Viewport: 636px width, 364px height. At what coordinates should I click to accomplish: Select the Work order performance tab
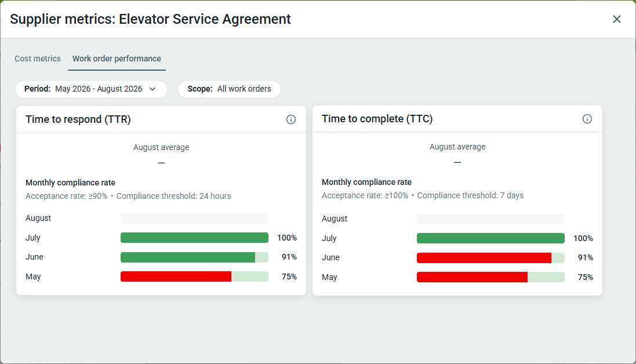click(117, 59)
